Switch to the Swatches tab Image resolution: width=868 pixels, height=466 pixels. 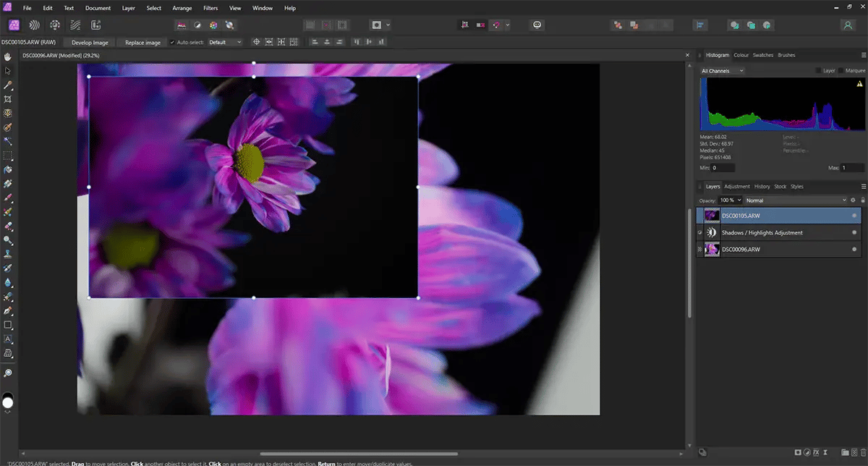(x=763, y=55)
